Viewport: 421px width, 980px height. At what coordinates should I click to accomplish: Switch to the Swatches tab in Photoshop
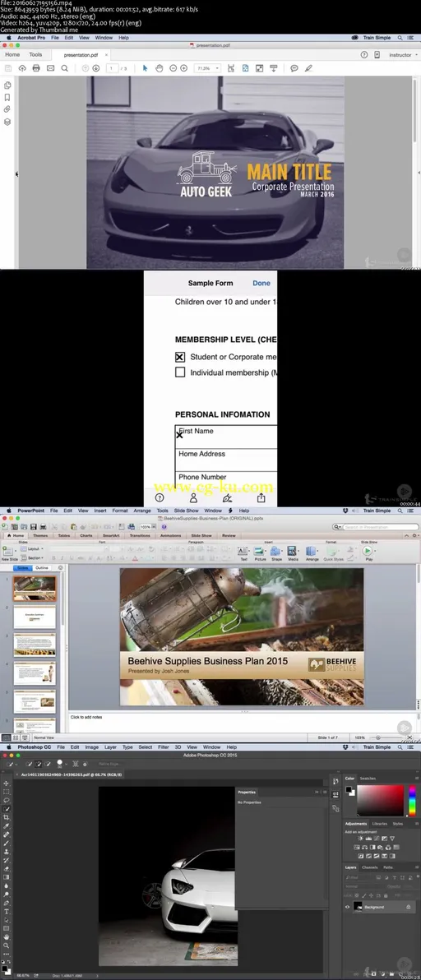pyautogui.click(x=368, y=778)
